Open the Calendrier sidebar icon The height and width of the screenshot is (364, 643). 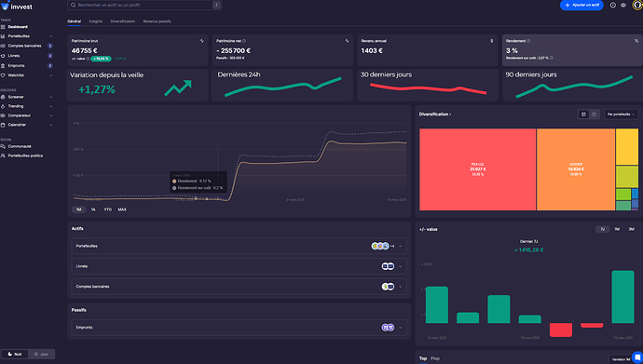[3, 125]
